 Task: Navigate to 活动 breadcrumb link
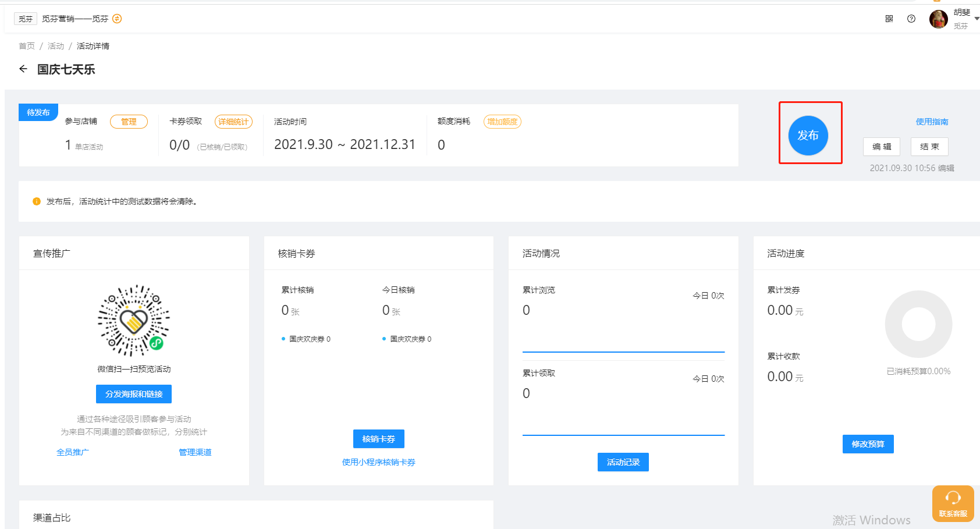coord(56,46)
